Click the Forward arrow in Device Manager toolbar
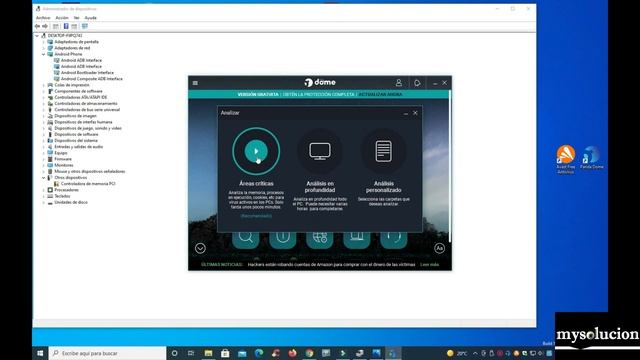The image size is (640, 360). tap(45, 26)
